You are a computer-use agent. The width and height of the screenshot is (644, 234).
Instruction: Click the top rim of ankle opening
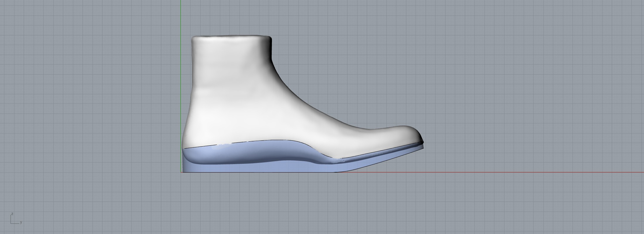click(231, 37)
